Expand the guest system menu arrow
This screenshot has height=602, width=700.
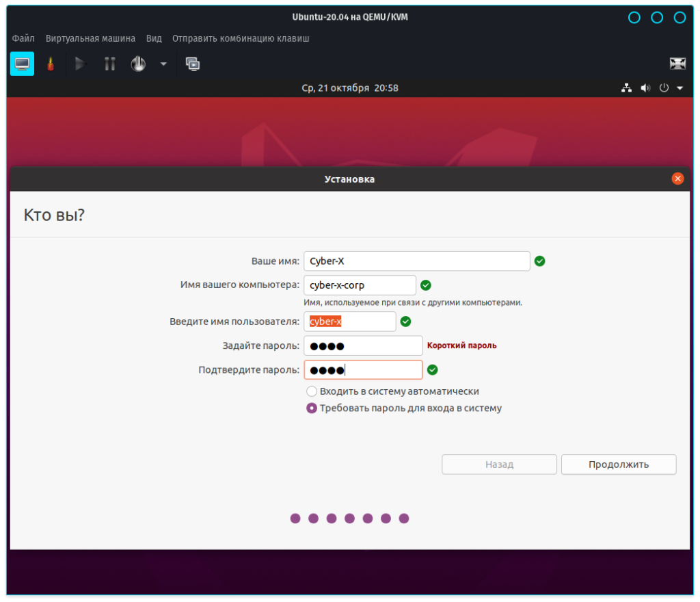pos(679,88)
